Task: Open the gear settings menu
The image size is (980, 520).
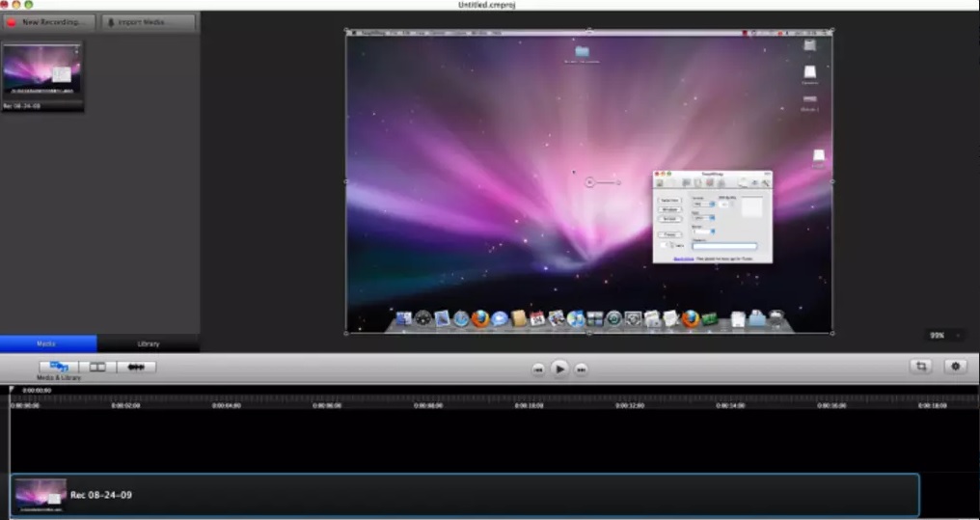Action: click(x=956, y=367)
